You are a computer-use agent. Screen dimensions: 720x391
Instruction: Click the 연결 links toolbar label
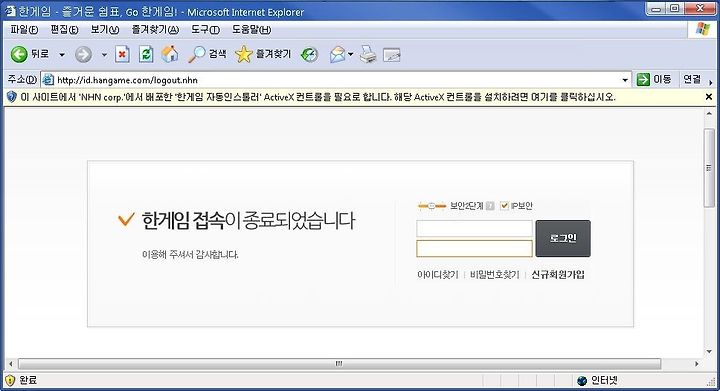[x=692, y=79]
